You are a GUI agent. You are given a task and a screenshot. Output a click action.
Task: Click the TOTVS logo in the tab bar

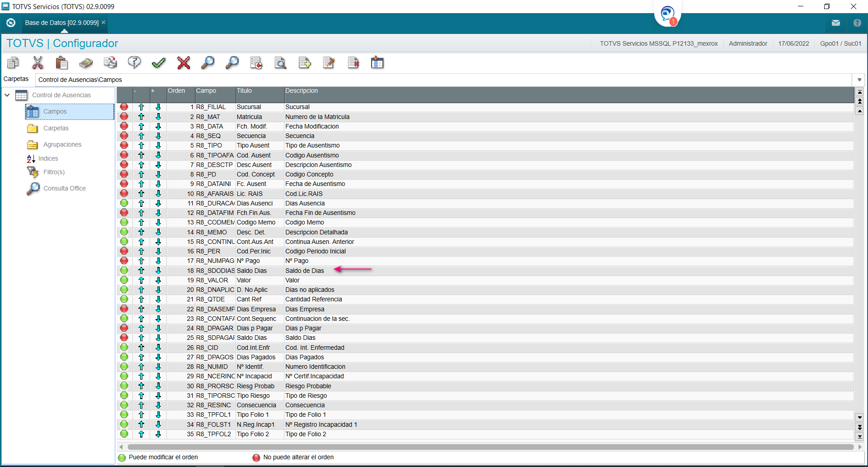11,23
